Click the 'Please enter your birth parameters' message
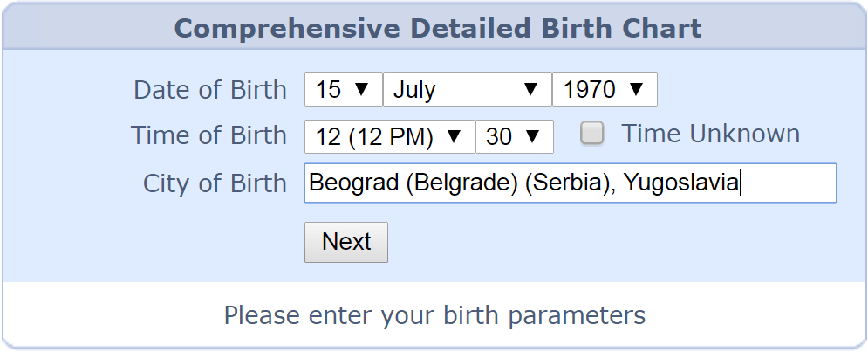 434,314
